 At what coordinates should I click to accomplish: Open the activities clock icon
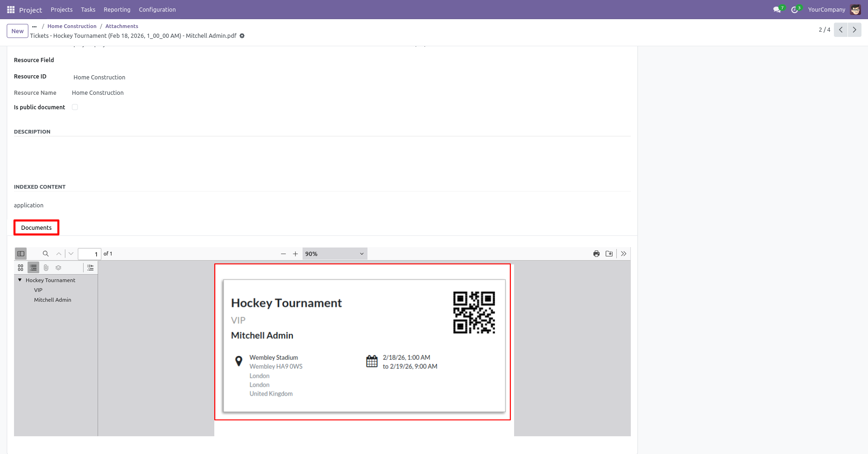click(795, 9)
